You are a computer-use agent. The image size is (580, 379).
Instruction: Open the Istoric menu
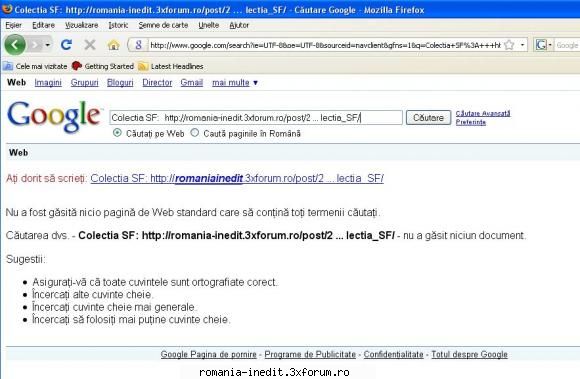tap(118, 25)
